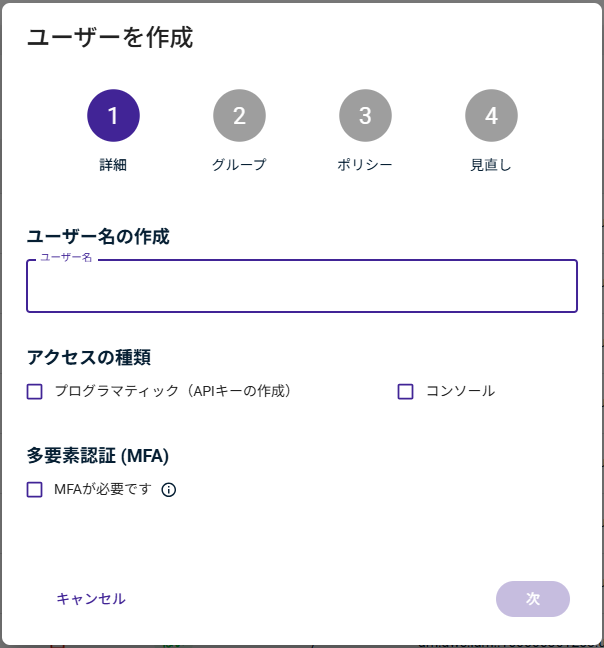Focus the ユーザー名 input field

[x=302, y=288]
